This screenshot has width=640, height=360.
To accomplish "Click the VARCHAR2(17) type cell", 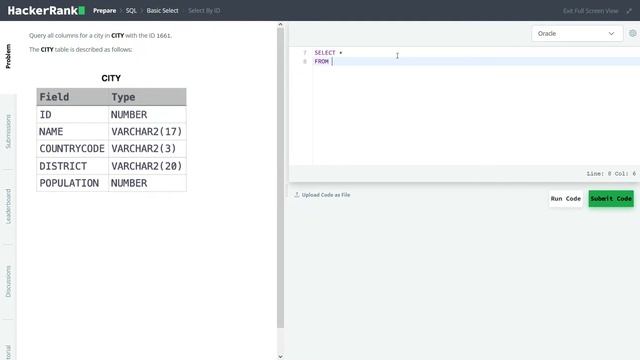I will pos(148,132).
